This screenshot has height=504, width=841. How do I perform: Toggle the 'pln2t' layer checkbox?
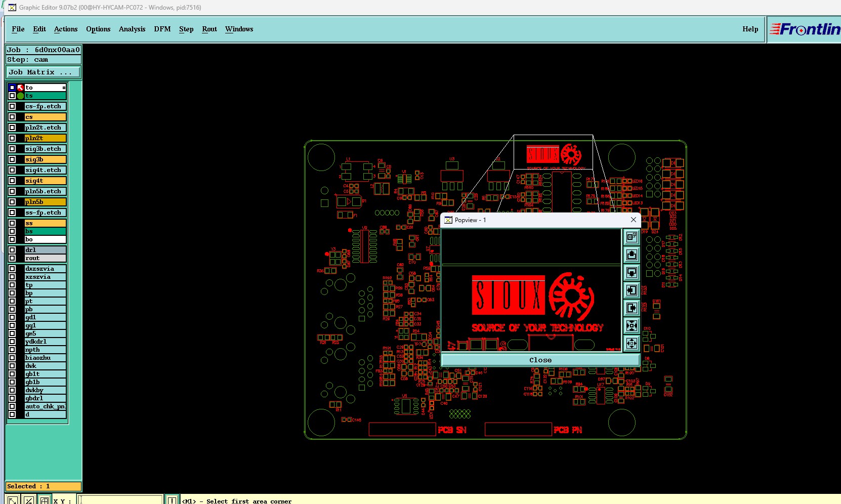12,138
